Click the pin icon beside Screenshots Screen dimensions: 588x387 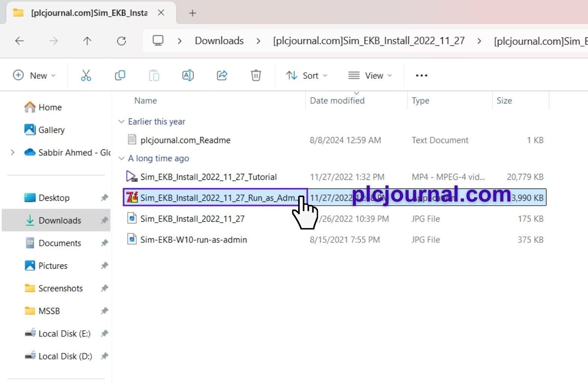(105, 288)
